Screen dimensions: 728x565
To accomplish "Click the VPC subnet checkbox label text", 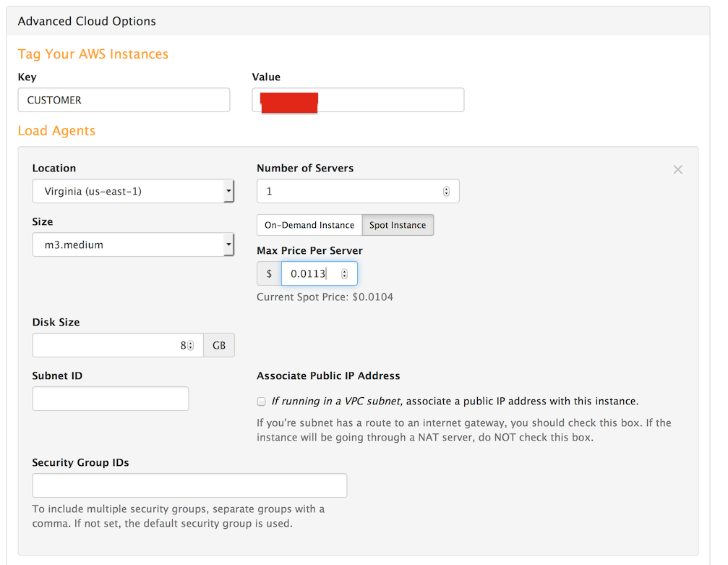I will 455,401.
